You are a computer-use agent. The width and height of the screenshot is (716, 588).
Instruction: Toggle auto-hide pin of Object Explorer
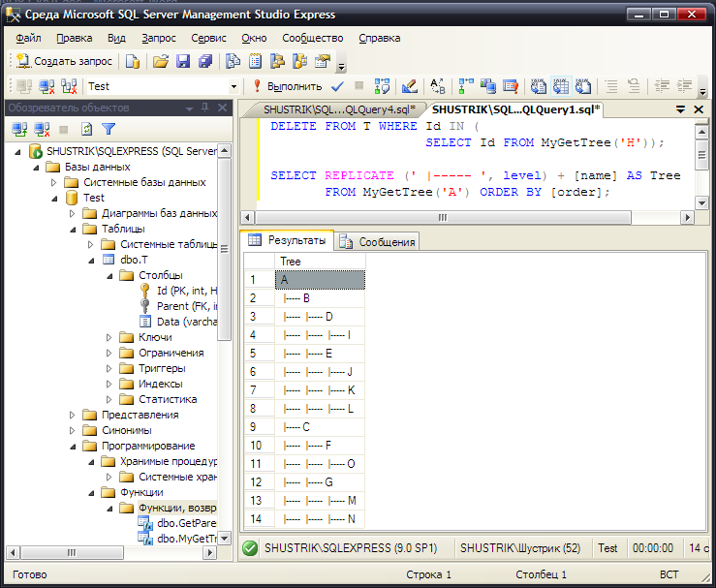pos(205,108)
